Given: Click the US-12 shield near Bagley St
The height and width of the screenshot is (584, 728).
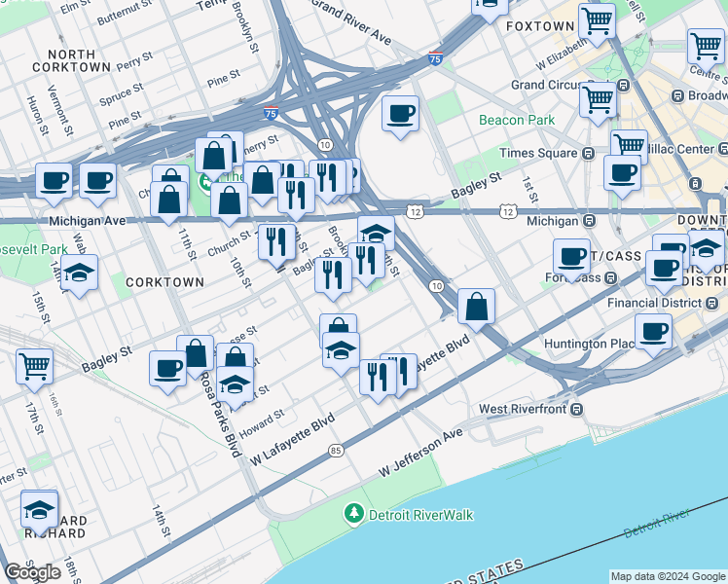Looking at the screenshot, I should coord(415,212).
